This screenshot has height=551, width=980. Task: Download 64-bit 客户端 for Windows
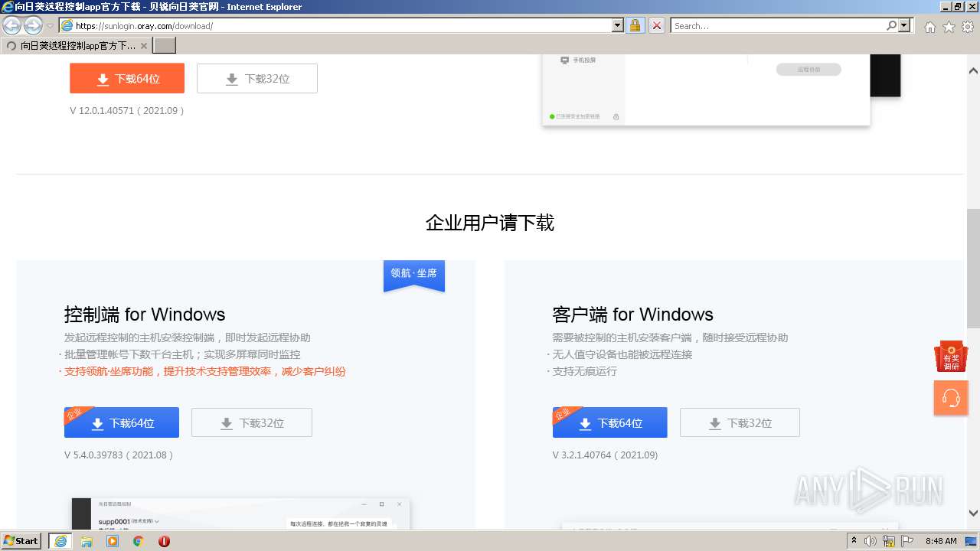point(610,422)
